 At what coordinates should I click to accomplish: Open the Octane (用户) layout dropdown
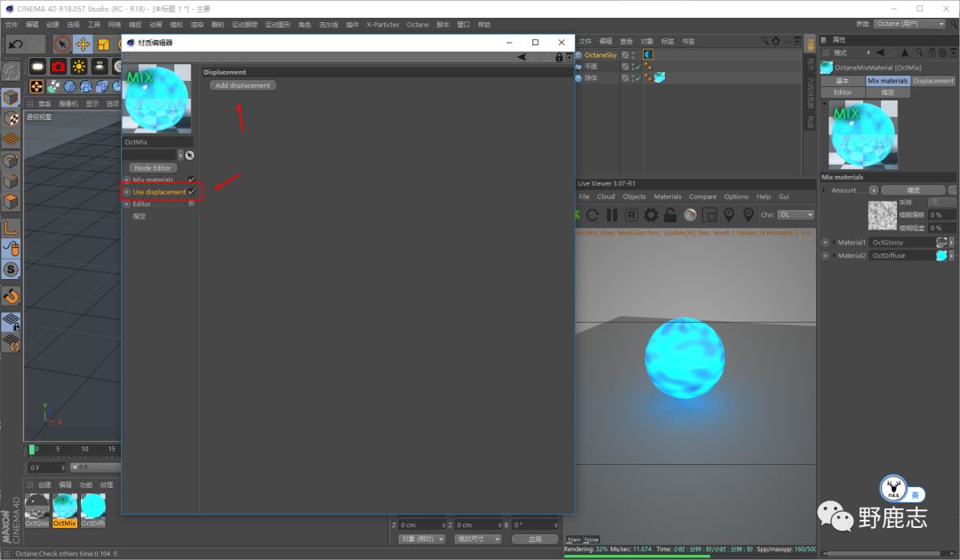coord(909,24)
